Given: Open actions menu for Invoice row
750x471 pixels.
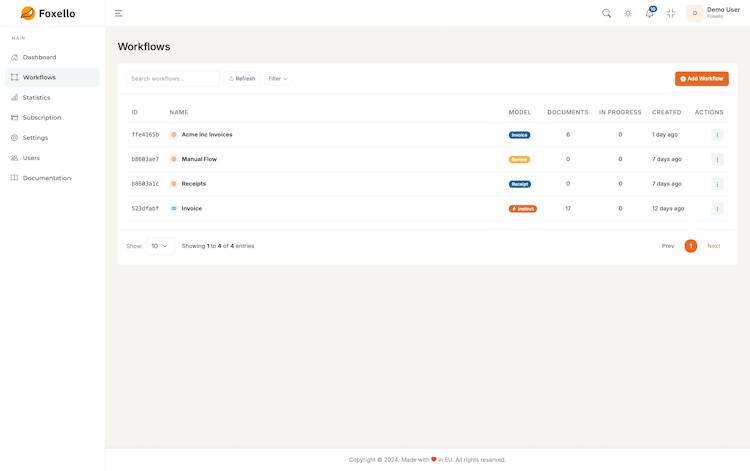Looking at the screenshot, I should pyautogui.click(x=717, y=208).
